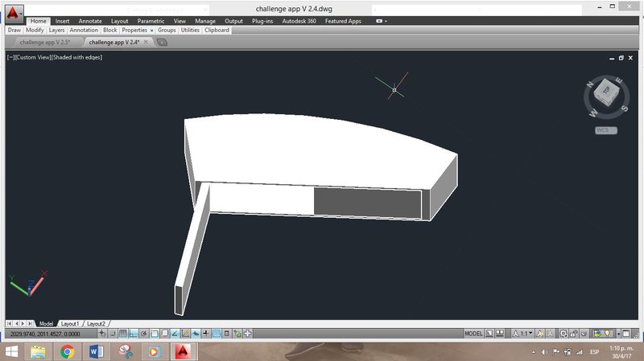Open the new drawing tab button
644x361 pixels.
click(162, 42)
